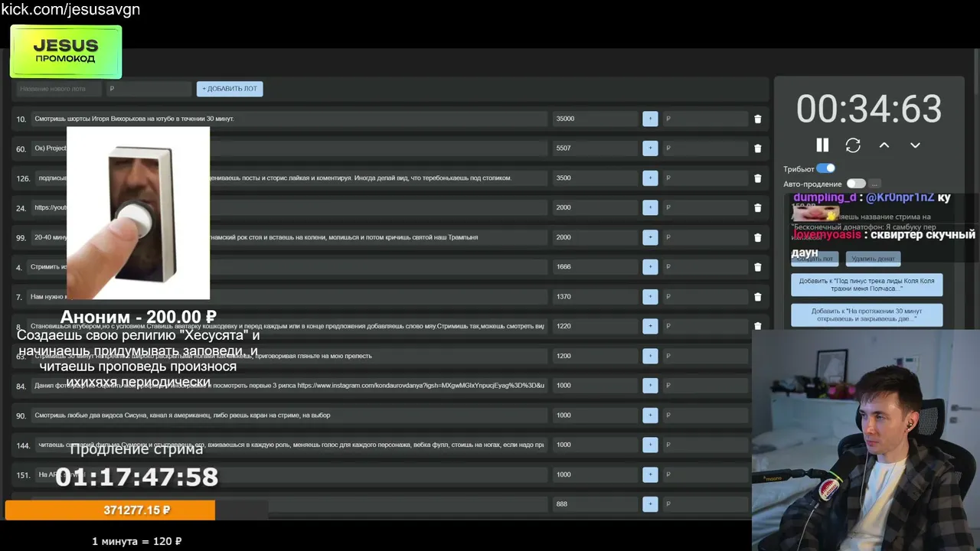Screen dimensions: 980x551
Task: Edit the 3500 amount field
Action: (x=595, y=178)
